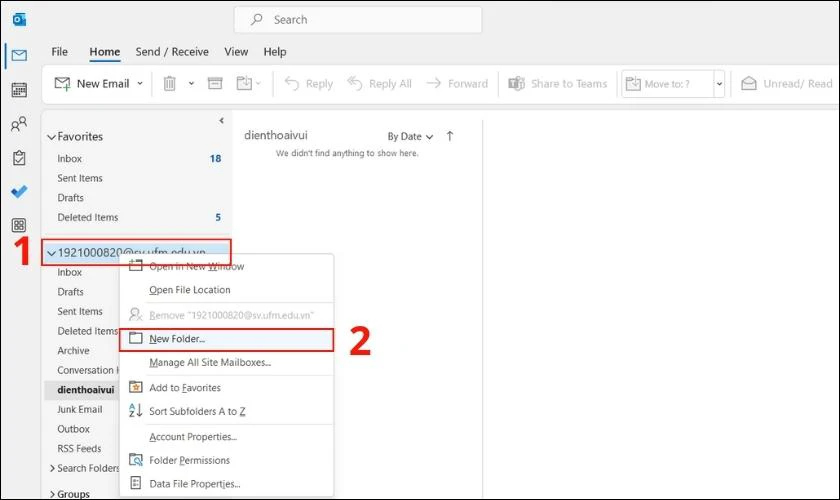Click the Archive box icon in ribbon
This screenshot has height=500, width=840.
(x=215, y=83)
